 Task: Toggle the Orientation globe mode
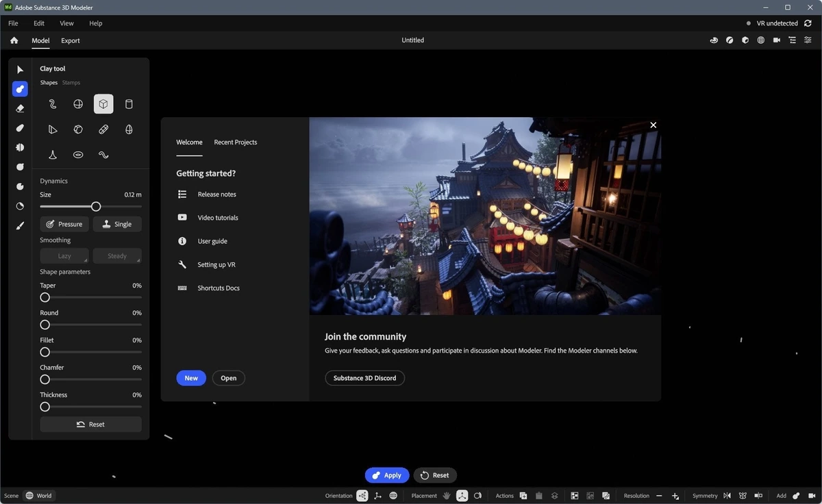pyautogui.click(x=393, y=496)
